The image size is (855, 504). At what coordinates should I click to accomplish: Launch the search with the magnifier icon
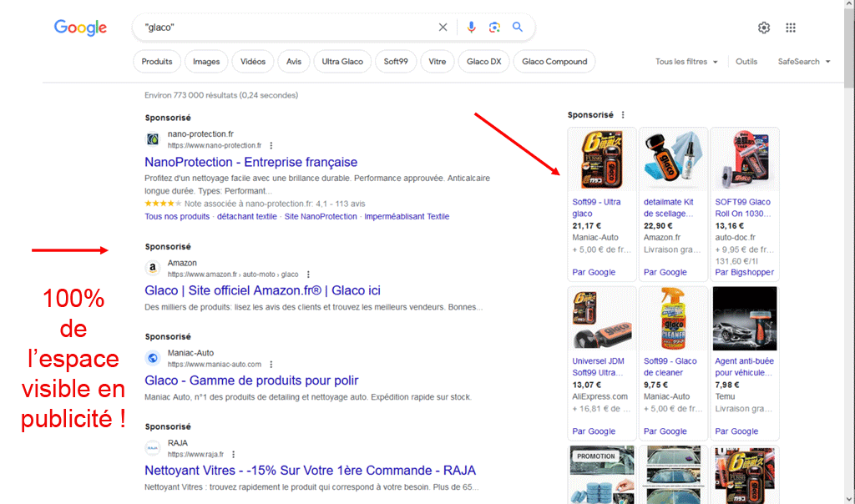[x=517, y=27]
